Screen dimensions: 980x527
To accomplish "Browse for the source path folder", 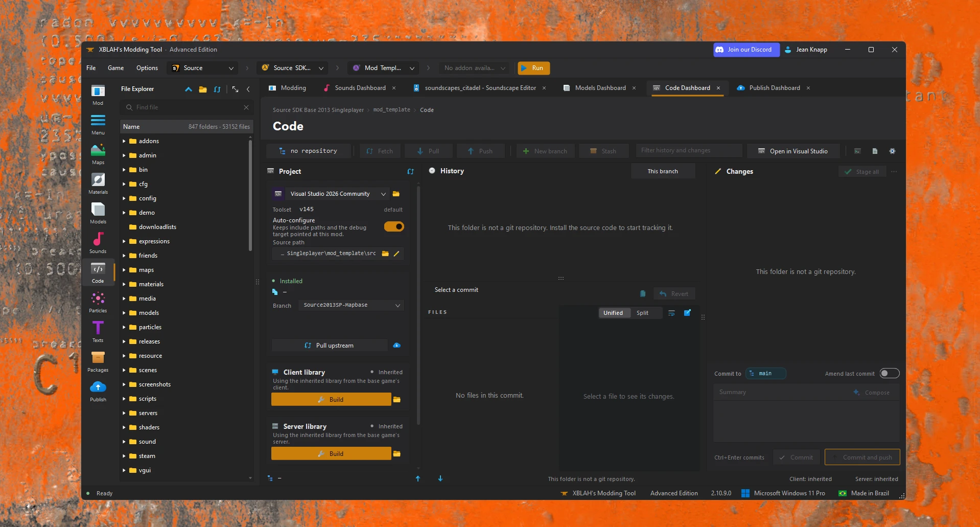I will pyautogui.click(x=385, y=254).
